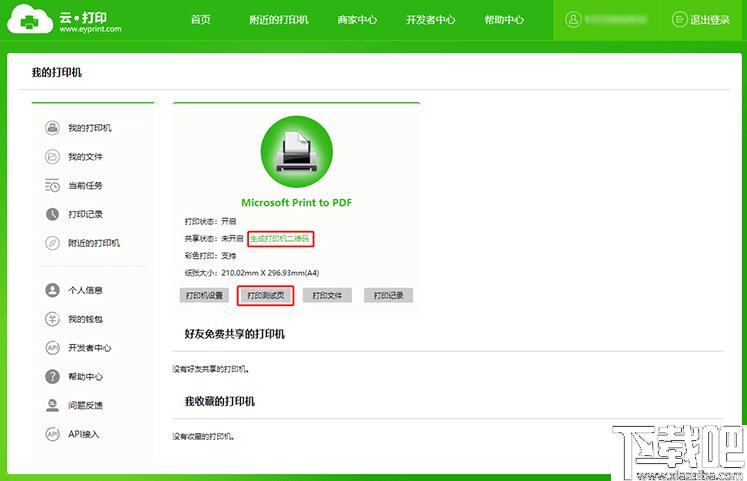Click the Microsoft Print to PDF title
The height and width of the screenshot is (481, 747).
[296, 202]
